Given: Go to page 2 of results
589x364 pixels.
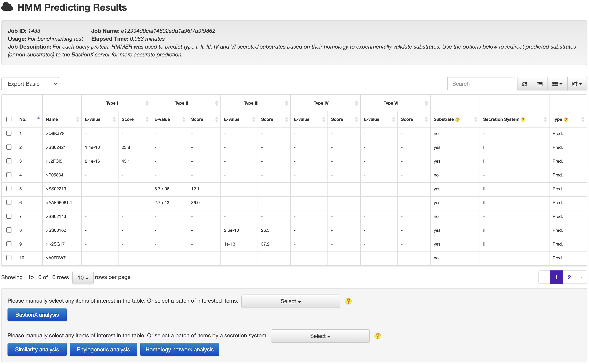Looking at the screenshot, I should click(x=569, y=277).
